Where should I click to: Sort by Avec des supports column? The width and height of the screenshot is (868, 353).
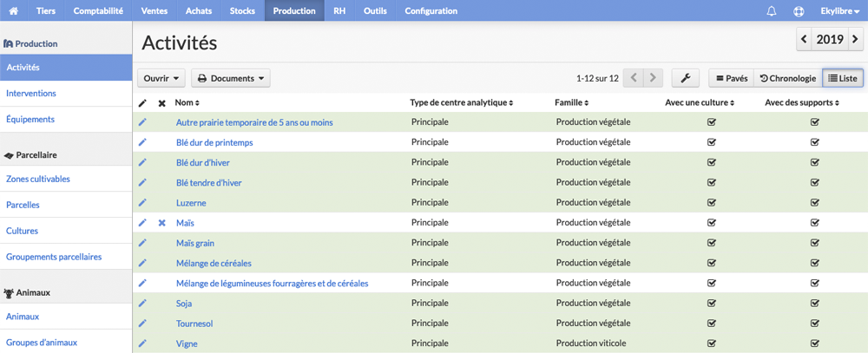802,102
